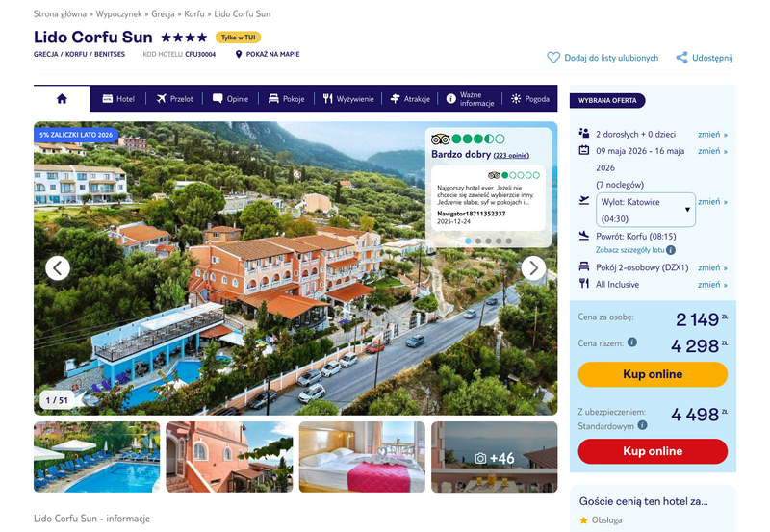
Task: Click the heart favorites icon
Action: 553,58
